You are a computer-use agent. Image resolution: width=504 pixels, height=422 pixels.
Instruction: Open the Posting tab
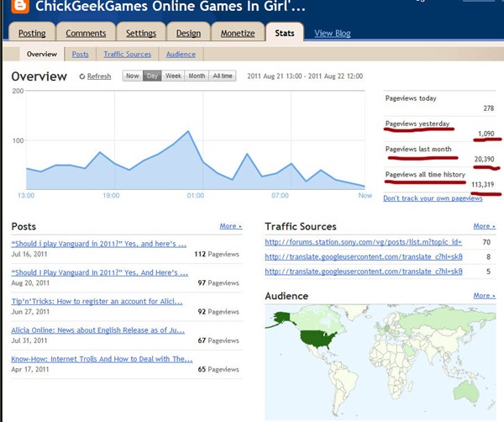[33, 34]
